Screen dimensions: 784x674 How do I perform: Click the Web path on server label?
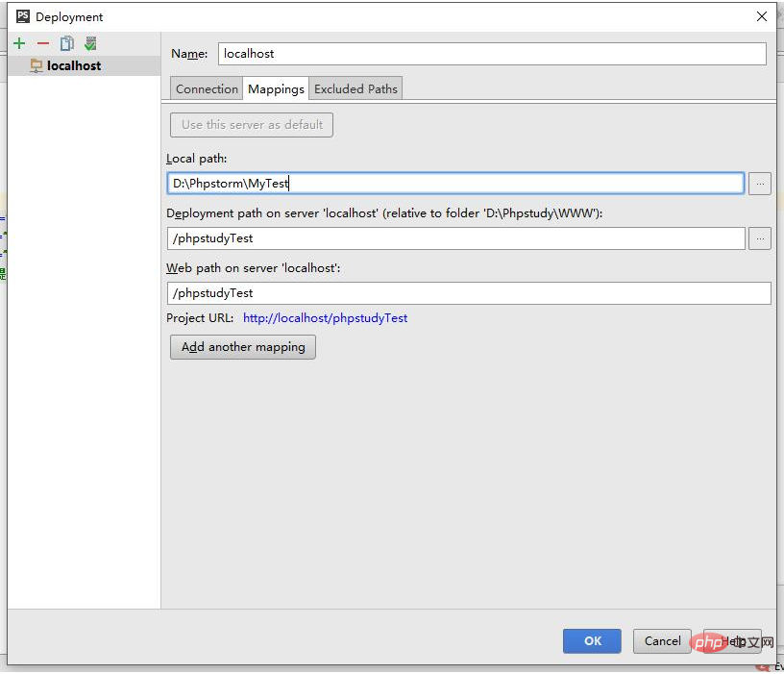tap(253, 268)
